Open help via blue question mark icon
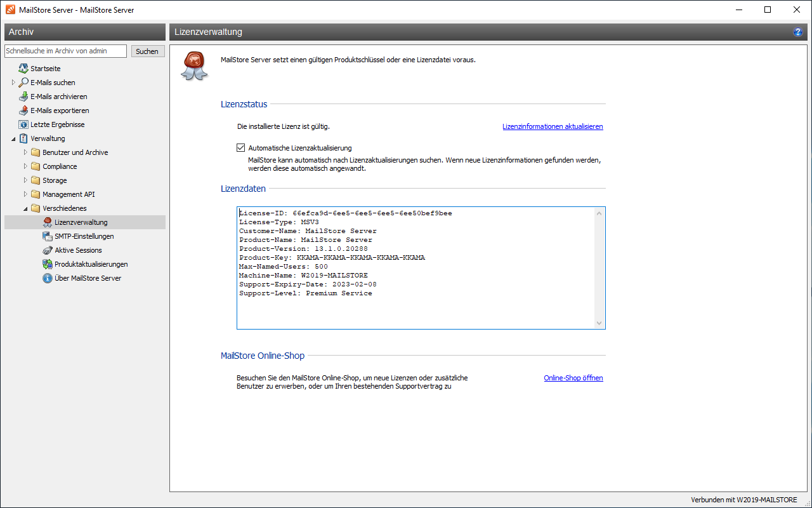The width and height of the screenshot is (812, 508). 798,32
